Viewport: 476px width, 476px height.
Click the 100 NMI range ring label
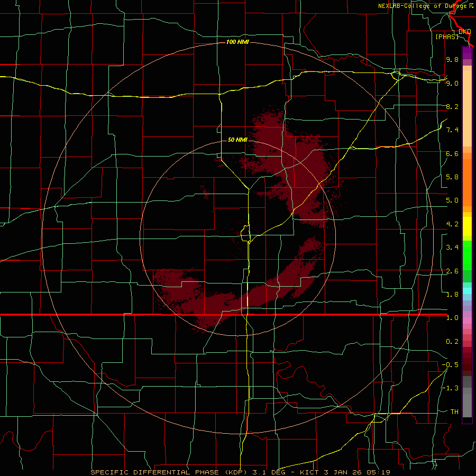coord(237,42)
